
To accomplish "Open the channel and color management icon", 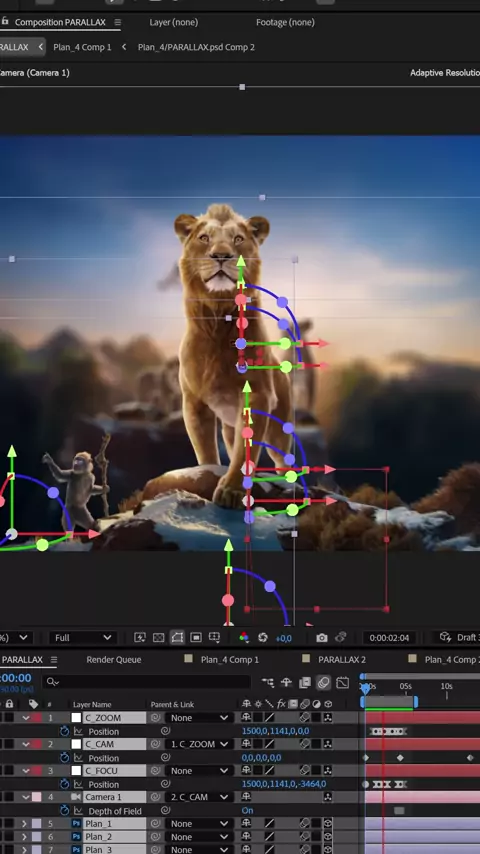I will [244, 637].
